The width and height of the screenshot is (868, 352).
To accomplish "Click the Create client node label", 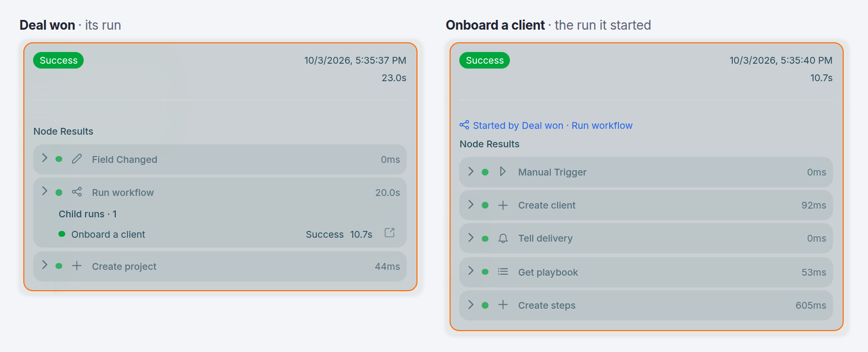I will (x=547, y=205).
